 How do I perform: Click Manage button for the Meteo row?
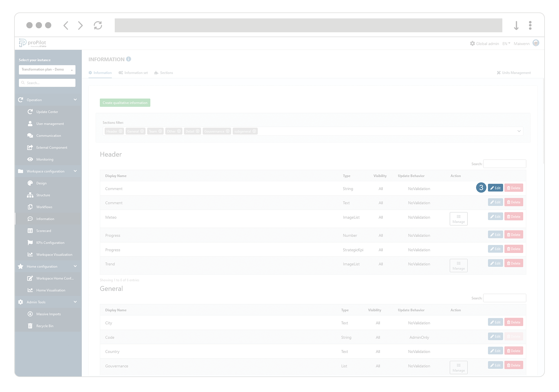click(458, 219)
